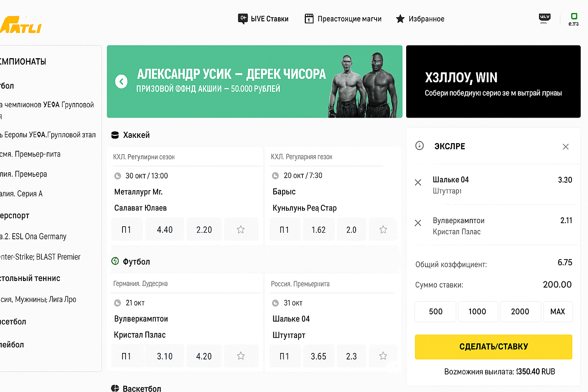Star the Шальке 04 vs Штуттарт match
The width and height of the screenshot is (588, 392).
tap(383, 356)
